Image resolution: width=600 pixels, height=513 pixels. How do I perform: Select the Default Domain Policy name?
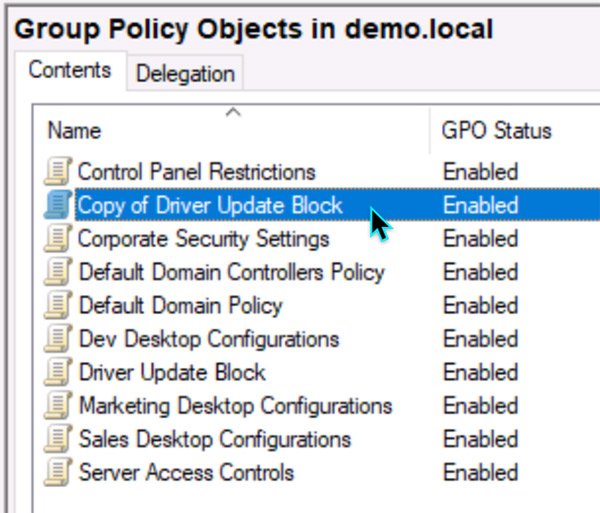pyautogui.click(x=180, y=305)
